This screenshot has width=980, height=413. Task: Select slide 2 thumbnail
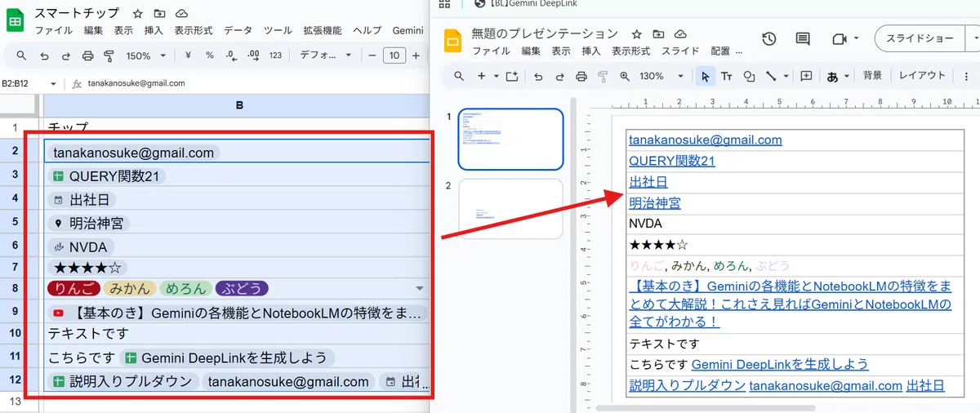point(510,209)
